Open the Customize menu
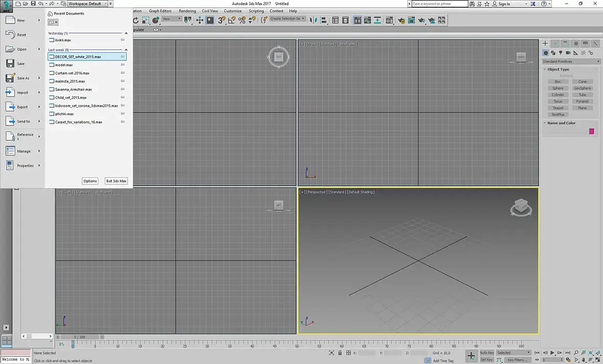The height and width of the screenshot is (364, 603). pyautogui.click(x=233, y=11)
